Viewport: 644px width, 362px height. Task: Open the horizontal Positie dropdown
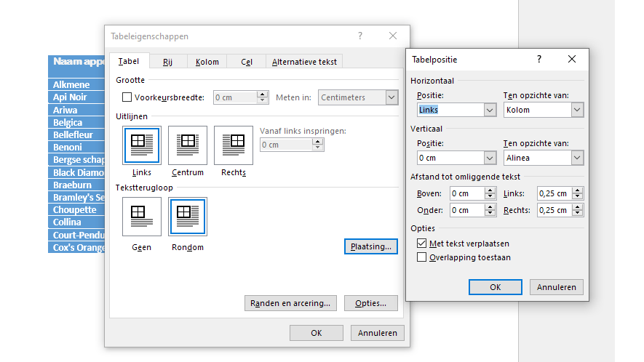pos(490,110)
